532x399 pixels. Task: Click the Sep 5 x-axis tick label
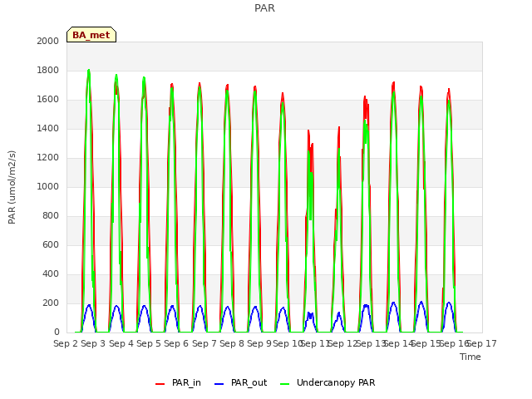click(x=149, y=343)
